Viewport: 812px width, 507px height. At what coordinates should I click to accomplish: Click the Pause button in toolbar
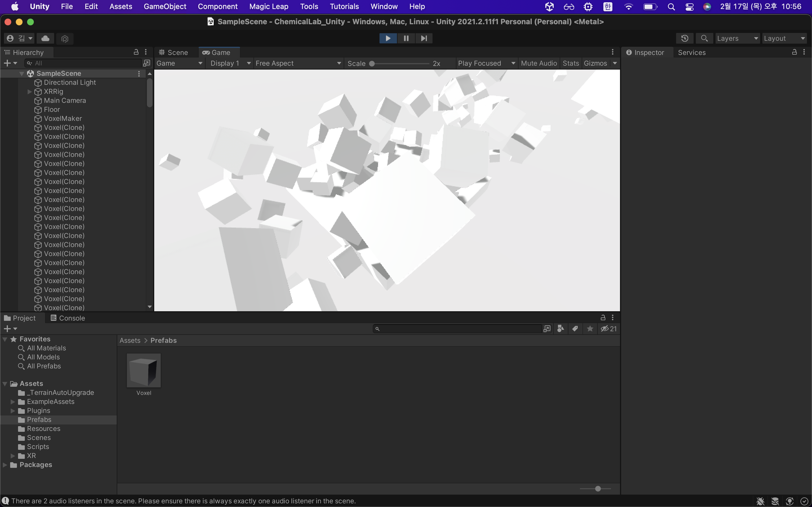[406, 38]
